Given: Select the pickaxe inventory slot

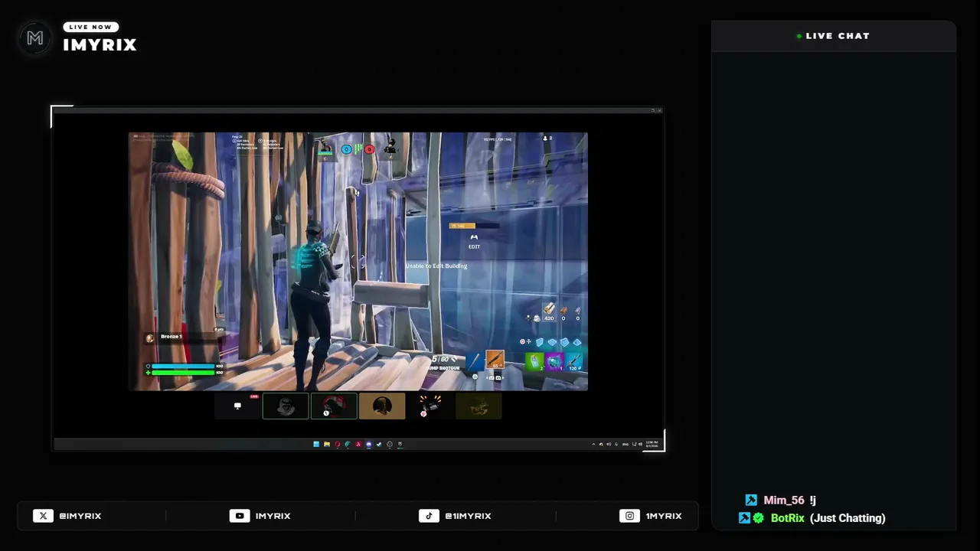Looking at the screenshot, I should (475, 361).
